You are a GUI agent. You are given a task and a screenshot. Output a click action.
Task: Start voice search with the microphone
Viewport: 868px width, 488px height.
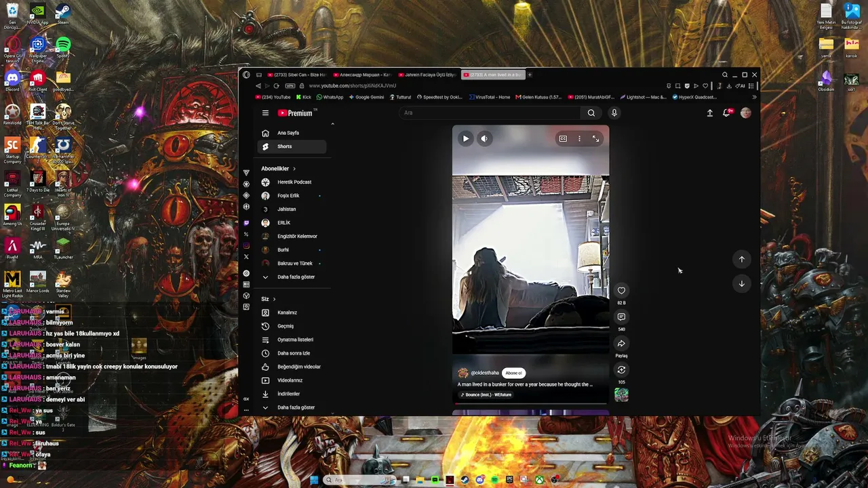point(614,113)
